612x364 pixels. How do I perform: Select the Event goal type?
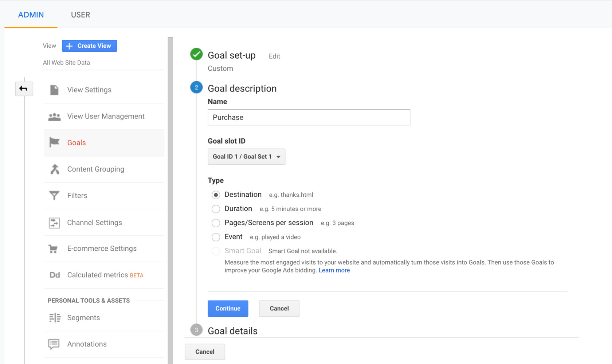pos(216,237)
